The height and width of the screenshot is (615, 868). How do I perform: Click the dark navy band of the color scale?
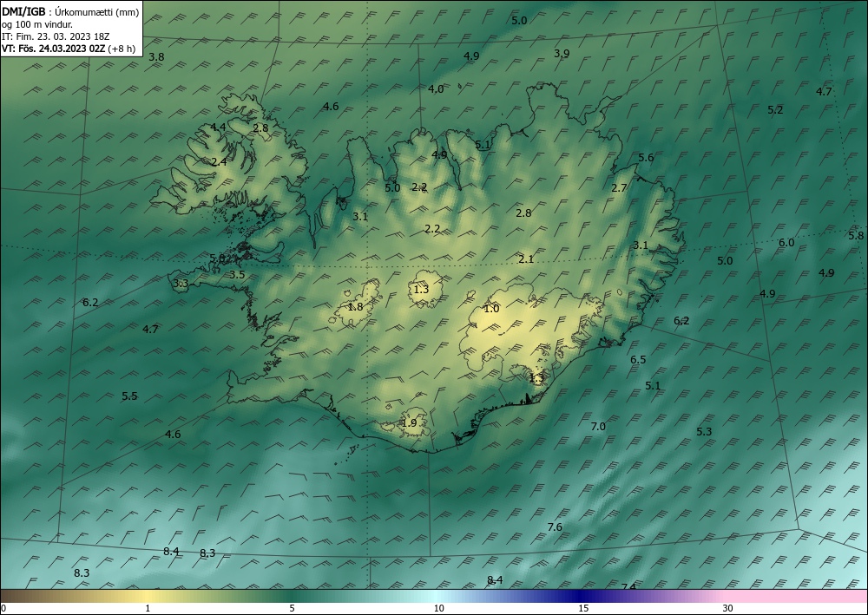(x=582, y=596)
